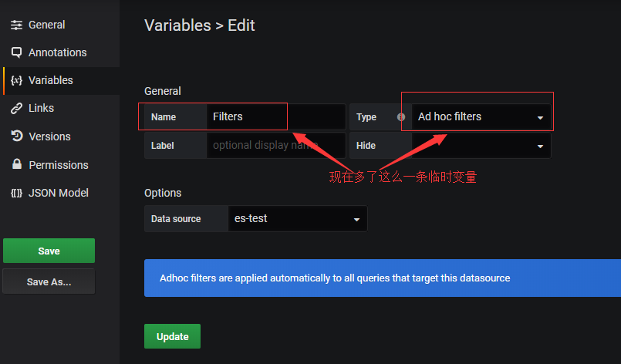
Task: Go to the Annotations settings section
Action: [x=57, y=52]
